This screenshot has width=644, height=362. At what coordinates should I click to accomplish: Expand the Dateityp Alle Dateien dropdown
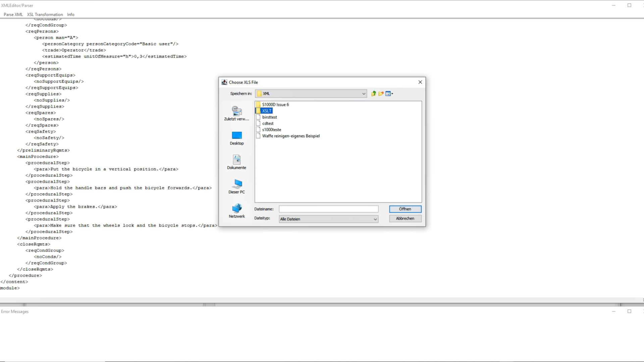375,219
